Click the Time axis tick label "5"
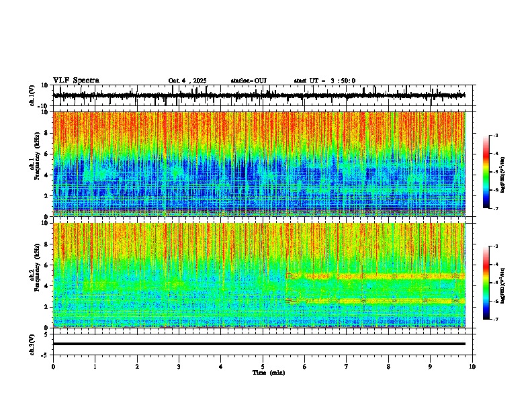 coord(263,367)
